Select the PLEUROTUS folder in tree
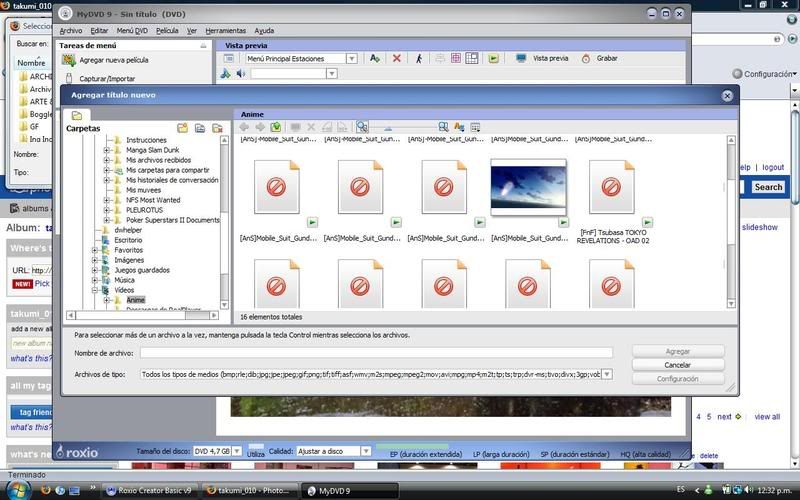This screenshot has width=800, height=500. point(144,210)
